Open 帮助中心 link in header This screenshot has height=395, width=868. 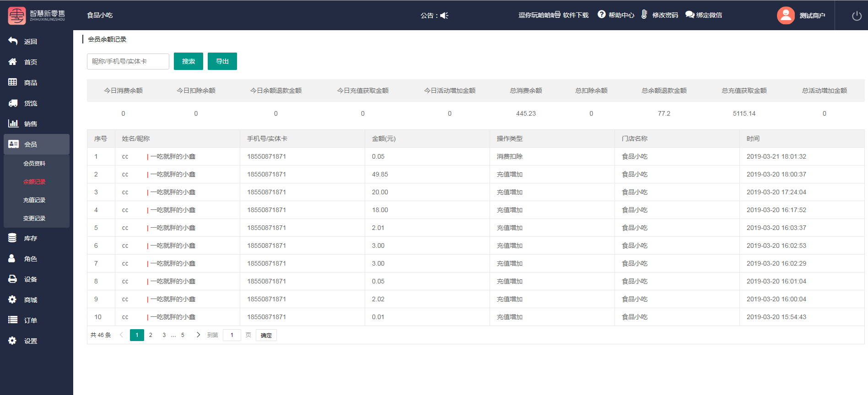(621, 15)
